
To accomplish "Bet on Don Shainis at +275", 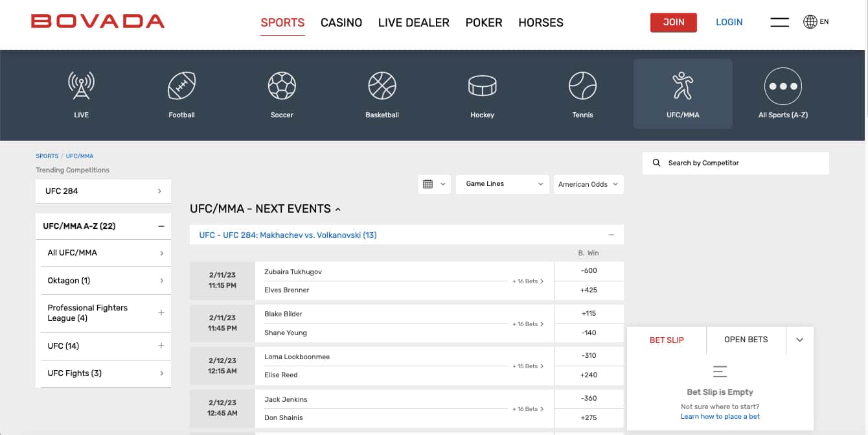I will [x=589, y=418].
